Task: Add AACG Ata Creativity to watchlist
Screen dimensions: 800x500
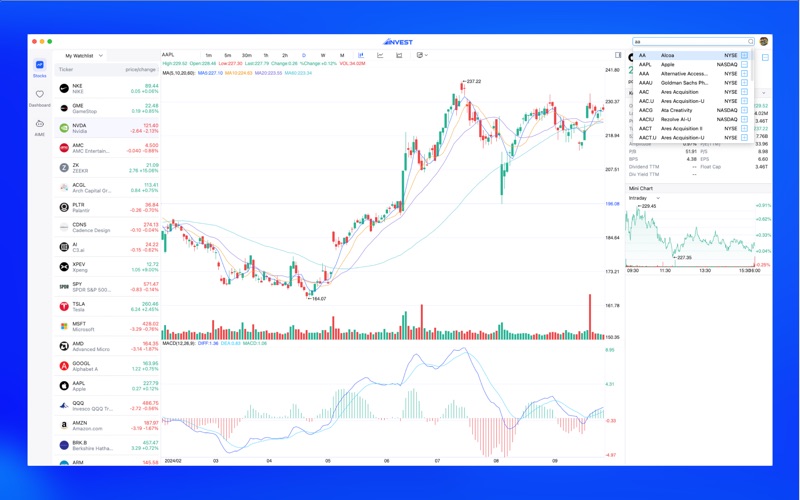Action: tap(744, 110)
